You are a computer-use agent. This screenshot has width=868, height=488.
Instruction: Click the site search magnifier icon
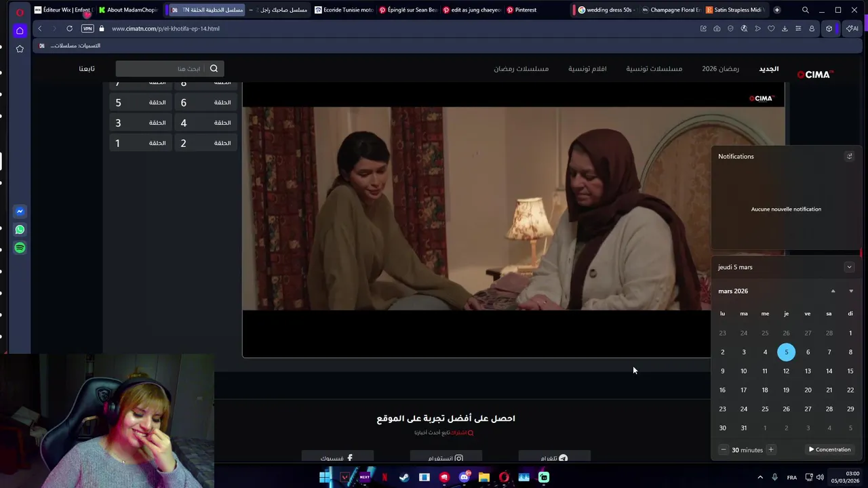[214, 68]
